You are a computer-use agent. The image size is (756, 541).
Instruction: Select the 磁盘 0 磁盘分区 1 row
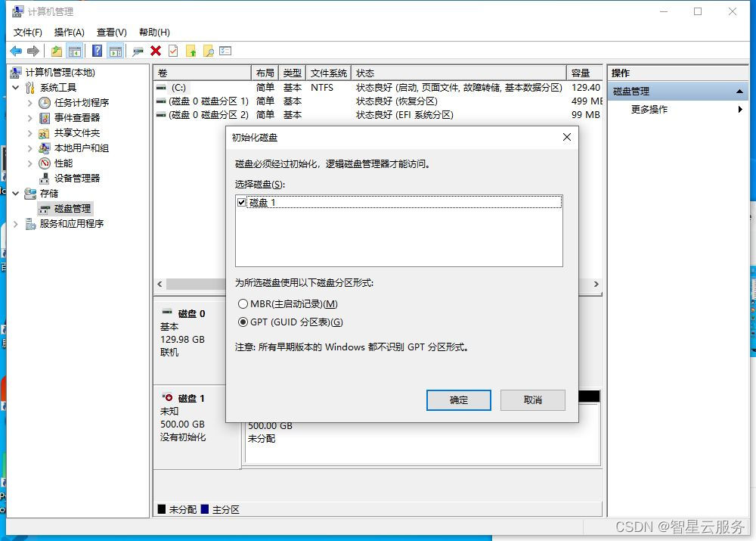tap(379, 101)
